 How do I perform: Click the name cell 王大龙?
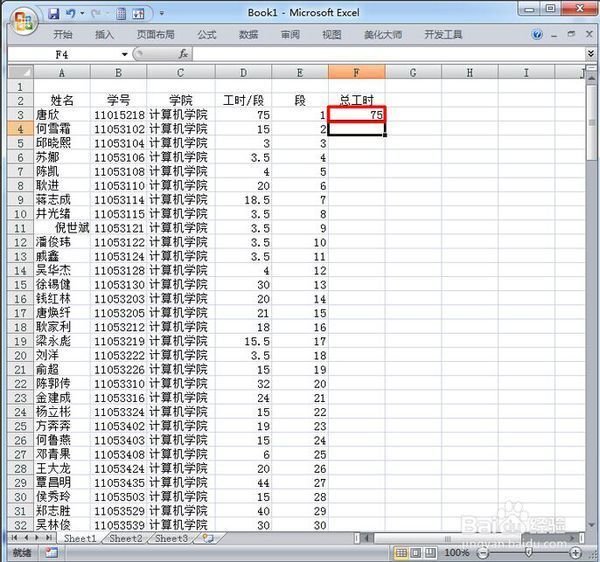click(62, 469)
